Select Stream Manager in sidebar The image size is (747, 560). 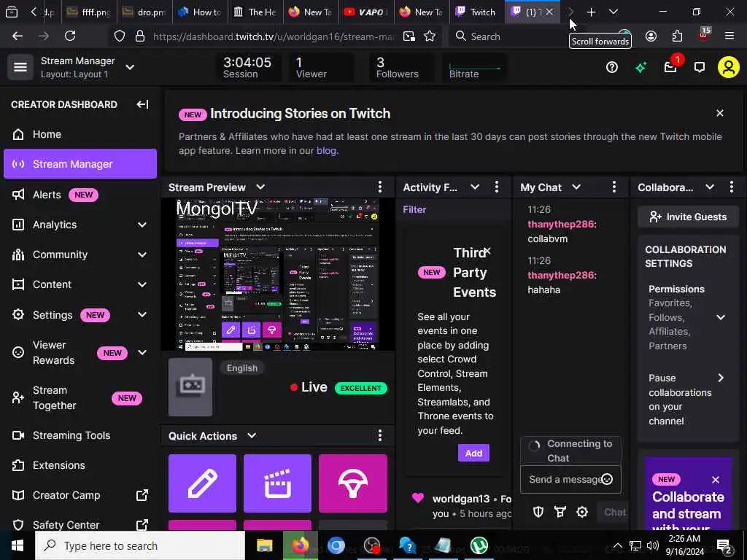(80, 164)
